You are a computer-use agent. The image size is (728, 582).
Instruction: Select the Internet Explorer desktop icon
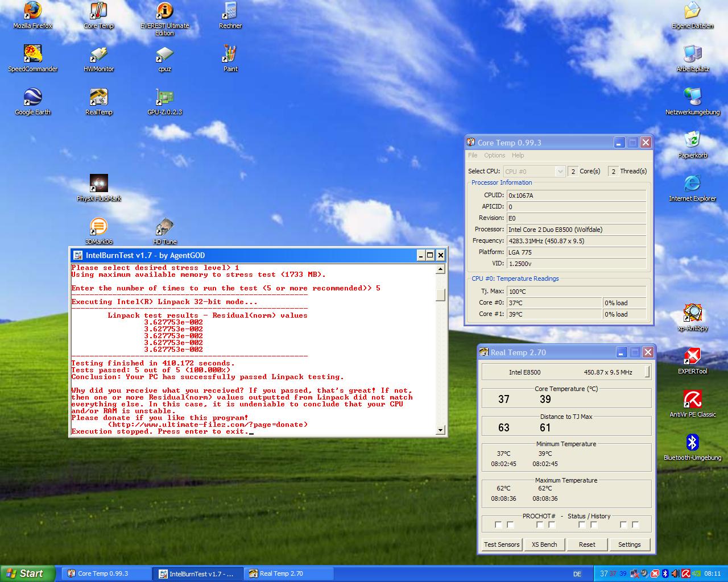pyautogui.click(x=692, y=188)
